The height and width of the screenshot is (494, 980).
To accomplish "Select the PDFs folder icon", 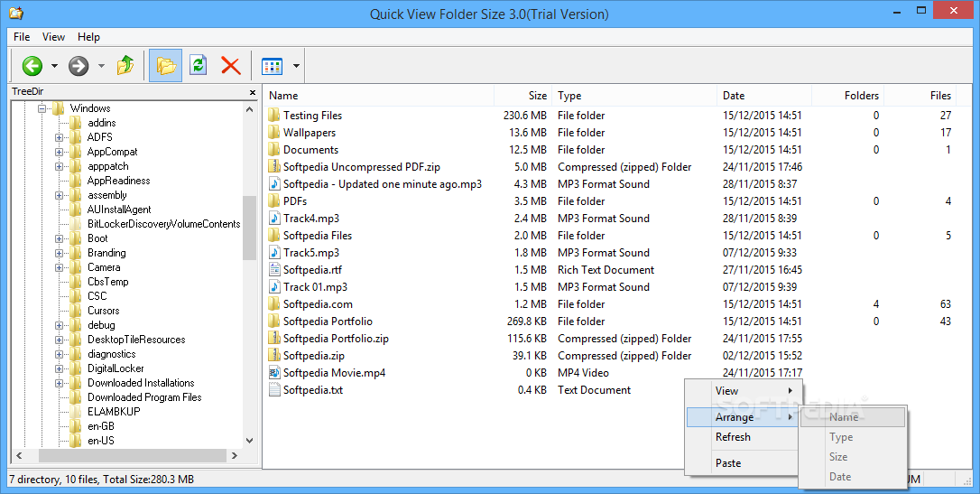I will pyautogui.click(x=273, y=201).
